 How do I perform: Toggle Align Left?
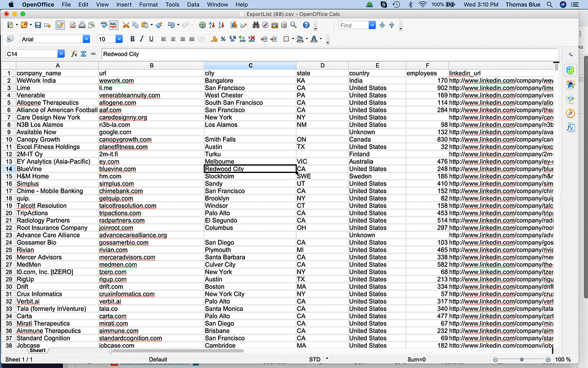click(164, 39)
